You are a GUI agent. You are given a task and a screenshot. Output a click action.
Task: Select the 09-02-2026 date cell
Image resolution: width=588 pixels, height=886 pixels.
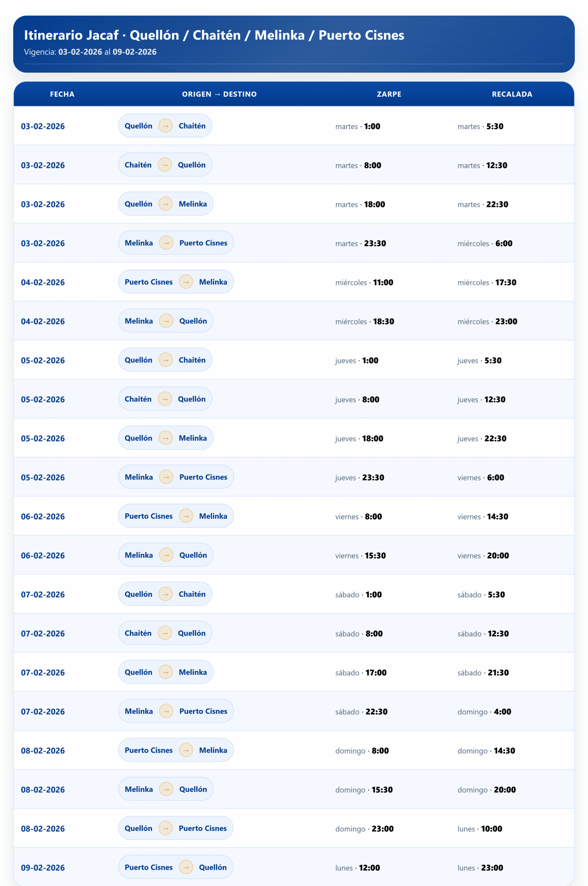pos(43,868)
